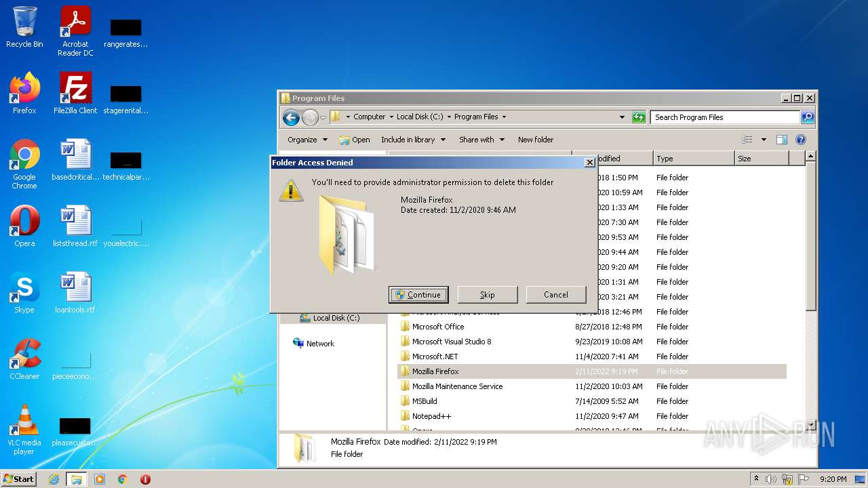Select the basedcritical document on desktop
Screen dimensions: 868x488
pyautogui.click(x=75, y=160)
